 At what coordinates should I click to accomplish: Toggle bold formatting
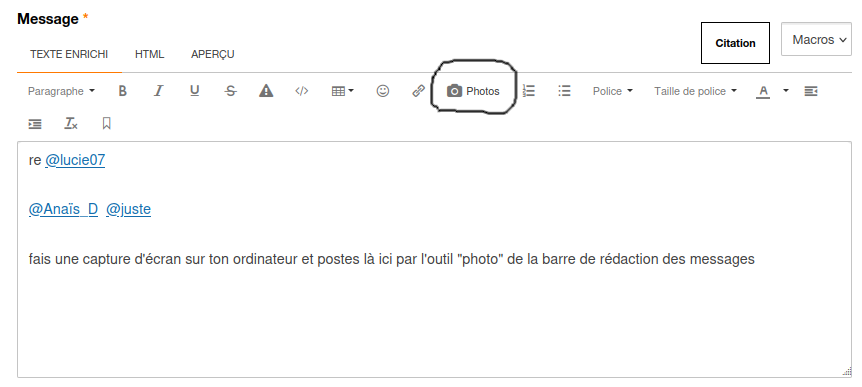click(123, 91)
